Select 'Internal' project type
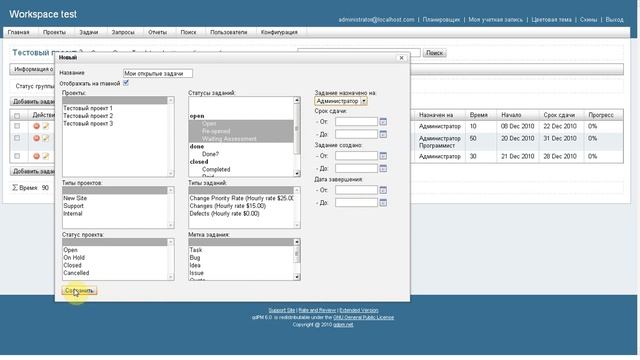Viewport: 640px width, 360px height. (73, 213)
